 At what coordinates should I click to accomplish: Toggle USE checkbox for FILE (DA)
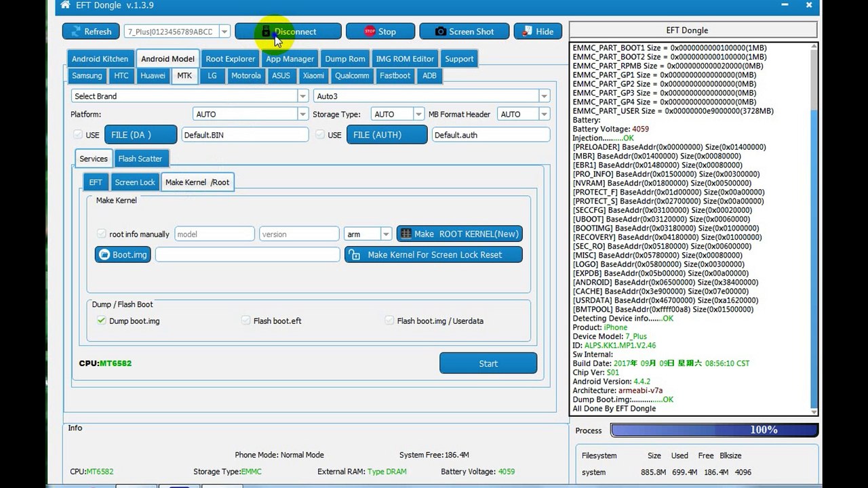pos(77,135)
